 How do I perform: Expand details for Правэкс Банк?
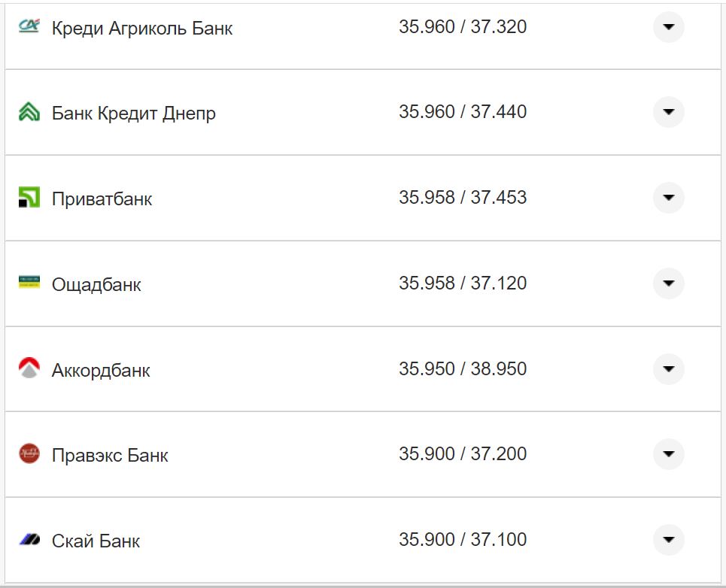(667, 454)
